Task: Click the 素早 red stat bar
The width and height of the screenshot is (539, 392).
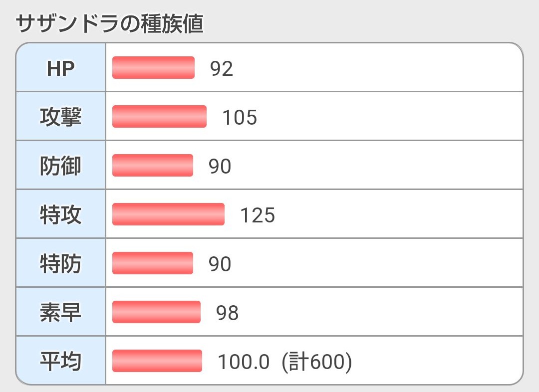Action: tap(156, 312)
